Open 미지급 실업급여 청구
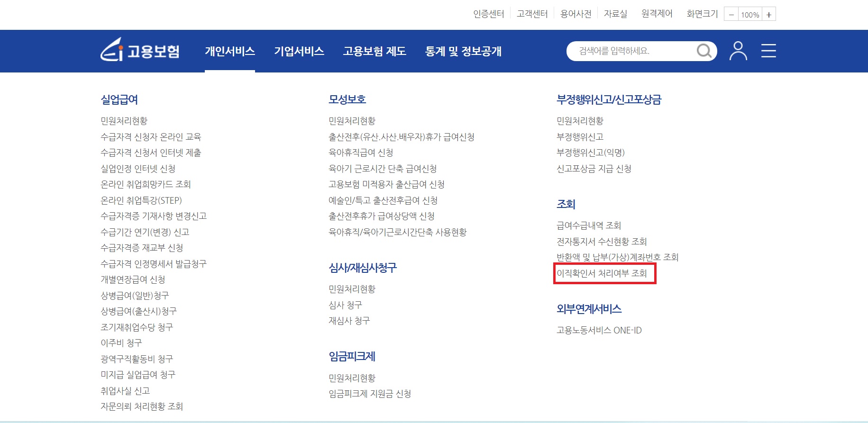 [x=138, y=375]
